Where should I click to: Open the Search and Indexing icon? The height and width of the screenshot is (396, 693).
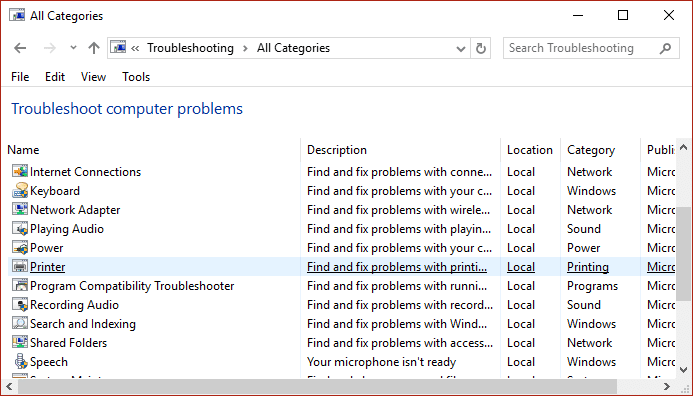[x=20, y=324]
